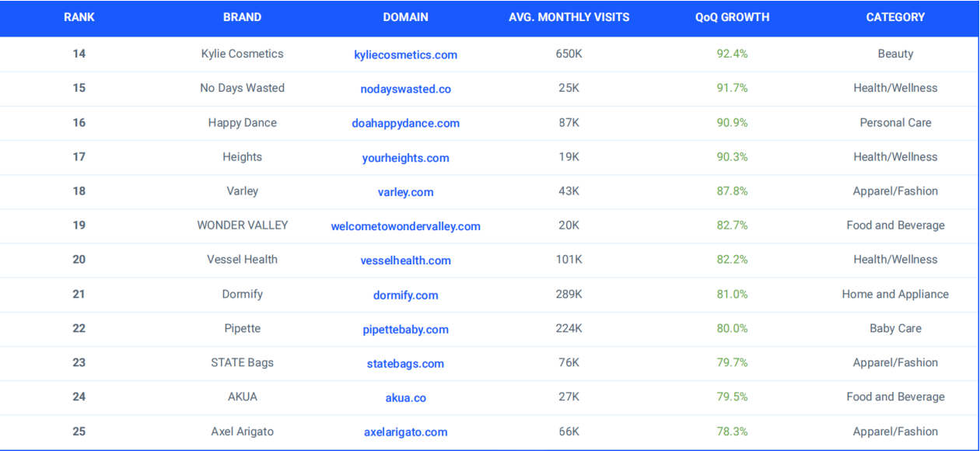This screenshot has width=980, height=451.
Task: Open the yourheights.com domain link
Action: point(405,158)
